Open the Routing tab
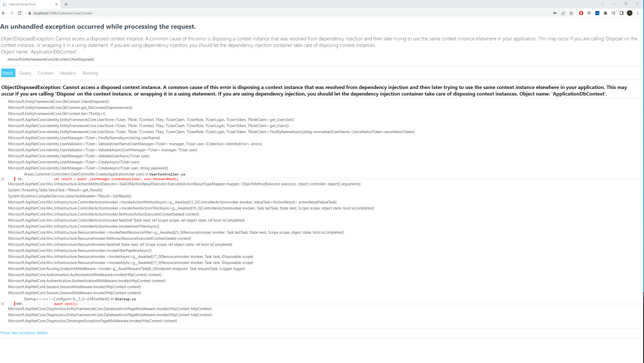Viewport: 644px width, 363px height. coord(90,73)
